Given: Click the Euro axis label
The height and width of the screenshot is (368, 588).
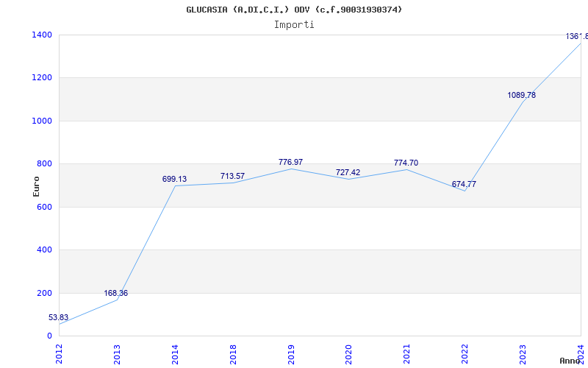Looking at the screenshot, I should tap(36, 186).
